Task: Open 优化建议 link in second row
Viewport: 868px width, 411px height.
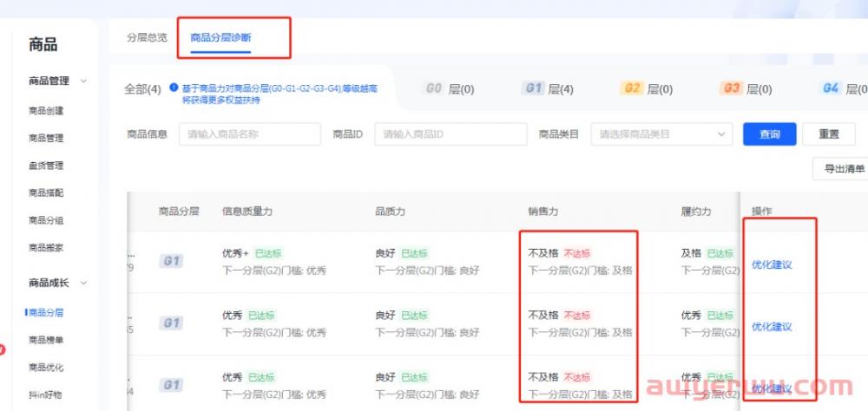Action: (x=772, y=327)
